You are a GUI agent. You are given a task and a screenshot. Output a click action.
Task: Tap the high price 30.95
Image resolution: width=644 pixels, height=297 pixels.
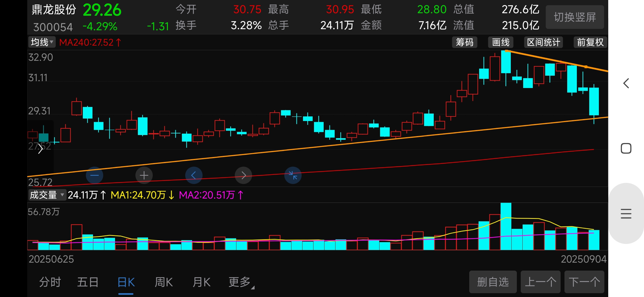click(340, 9)
